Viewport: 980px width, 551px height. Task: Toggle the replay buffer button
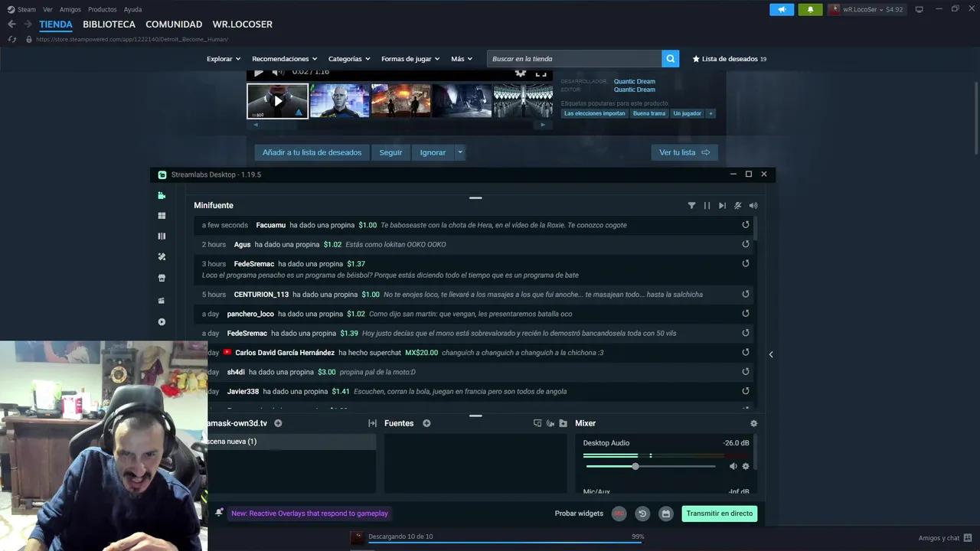[x=642, y=514]
